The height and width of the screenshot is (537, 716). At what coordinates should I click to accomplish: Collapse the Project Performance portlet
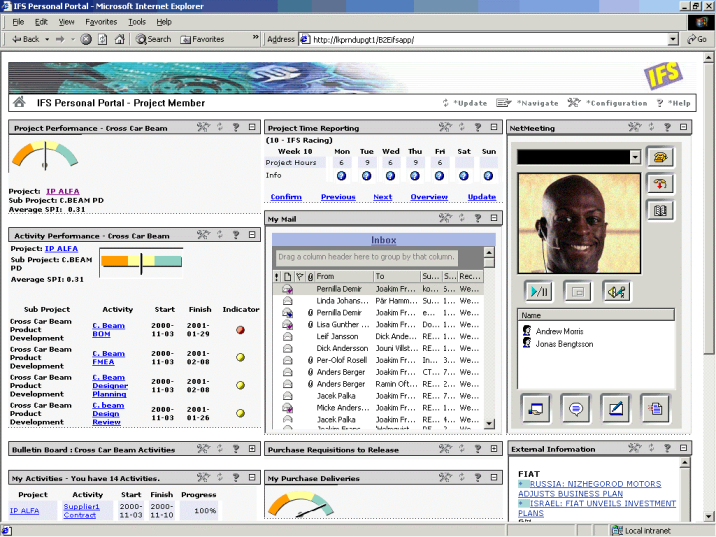click(252, 127)
